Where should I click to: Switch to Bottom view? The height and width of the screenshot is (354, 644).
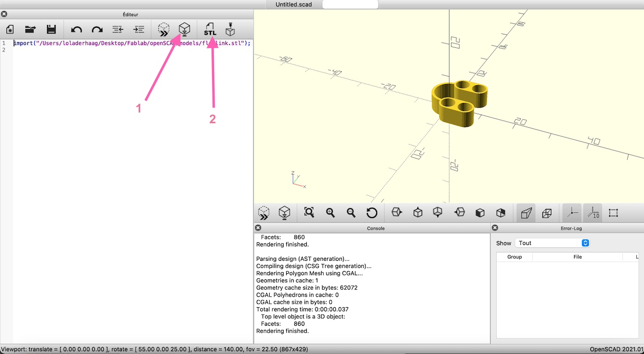(438, 212)
